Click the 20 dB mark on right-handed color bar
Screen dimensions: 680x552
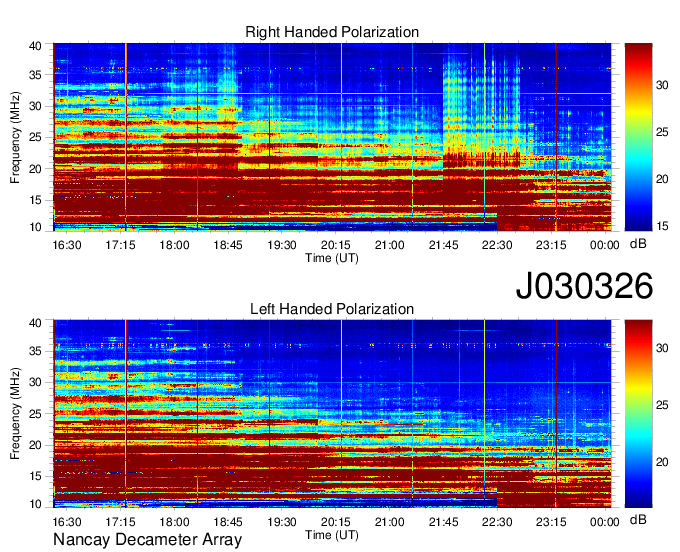point(662,179)
